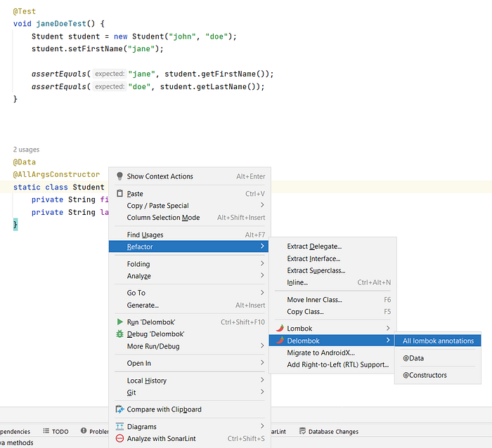Viewport: 492px width, 448px height.
Task: Select Generate... in context menu
Action: pos(190,305)
